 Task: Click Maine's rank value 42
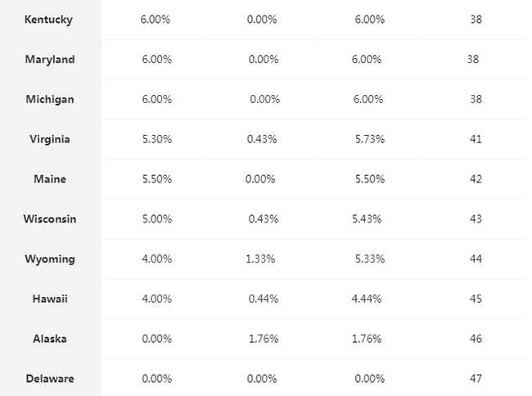tap(476, 179)
